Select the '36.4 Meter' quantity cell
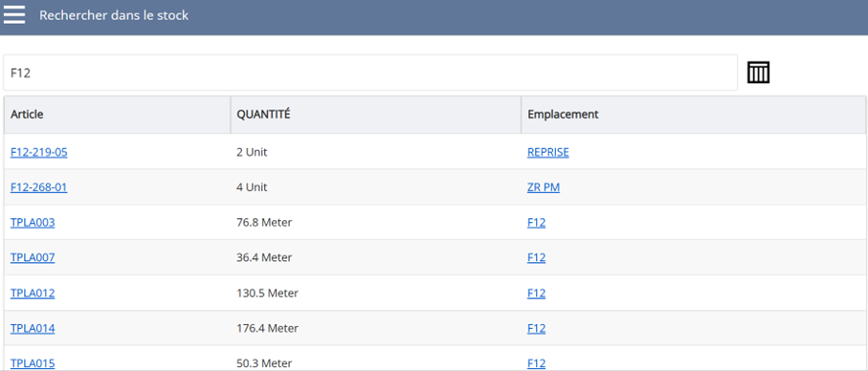The height and width of the screenshot is (371, 868). coord(376,257)
